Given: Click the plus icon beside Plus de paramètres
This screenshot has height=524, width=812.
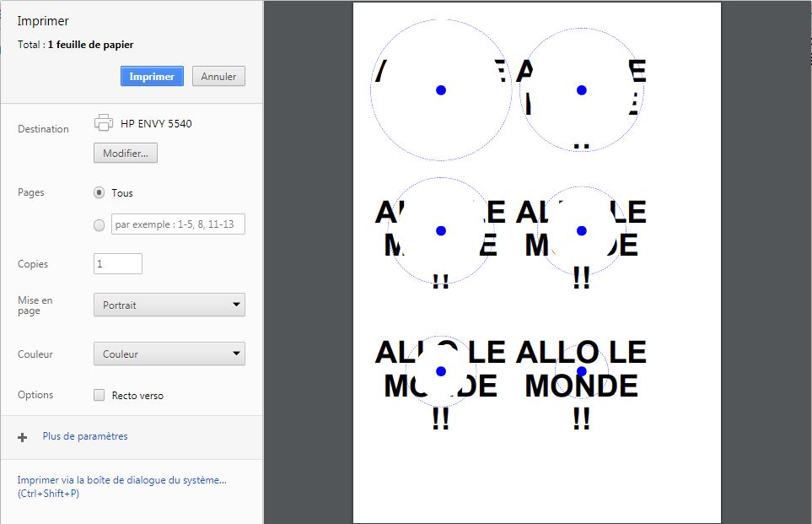Looking at the screenshot, I should pos(22,437).
